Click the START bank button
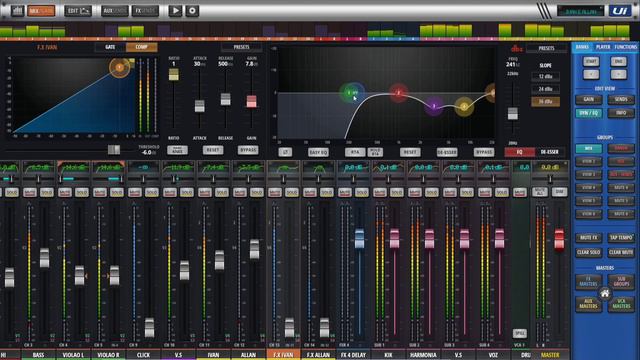Image resolution: width=640 pixels, height=360 pixels. (x=591, y=62)
